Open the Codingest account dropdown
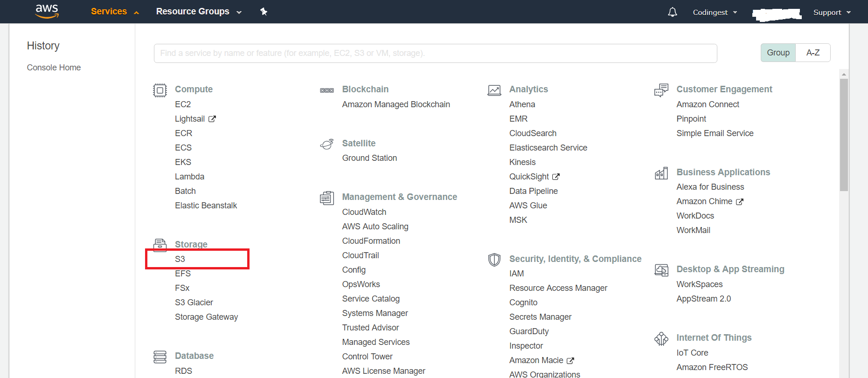Viewport: 868px width, 378px height. click(715, 13)
